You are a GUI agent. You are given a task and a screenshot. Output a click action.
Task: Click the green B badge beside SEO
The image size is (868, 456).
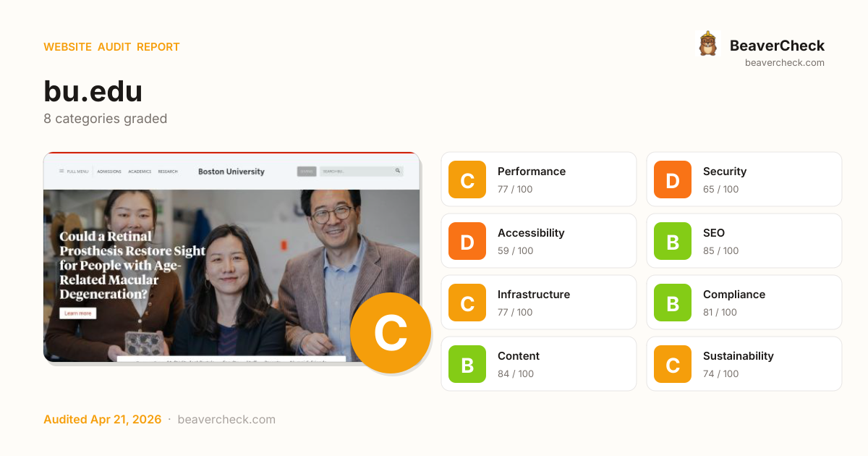[x=673, y=241]
